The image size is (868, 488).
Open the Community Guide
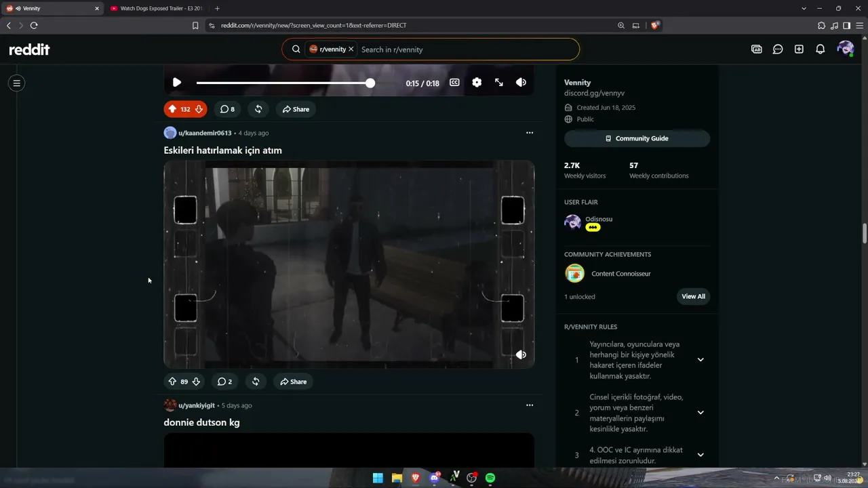click(x=637, y=138)
